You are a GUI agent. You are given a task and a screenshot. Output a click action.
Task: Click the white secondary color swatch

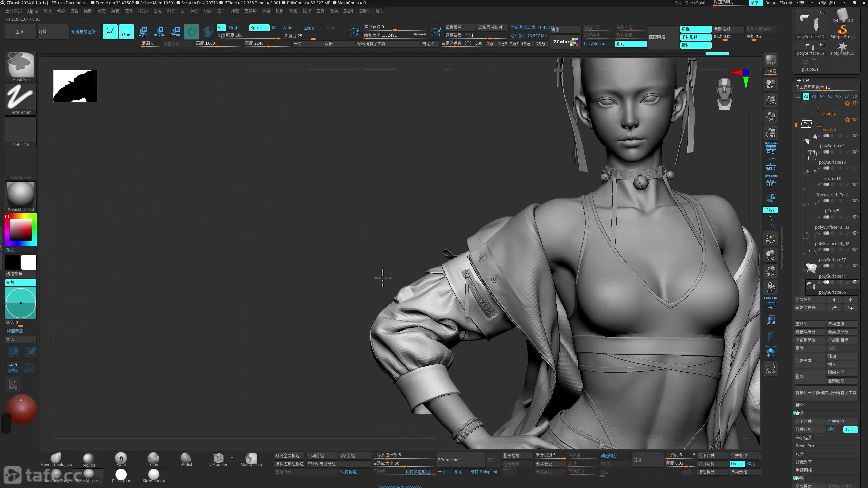[29, 262]
